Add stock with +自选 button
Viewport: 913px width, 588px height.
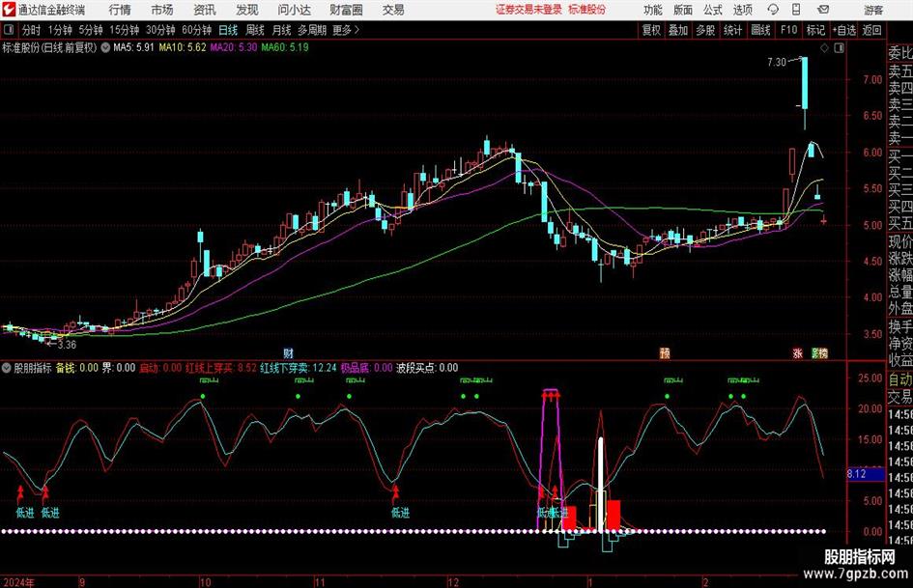[844, 30]
